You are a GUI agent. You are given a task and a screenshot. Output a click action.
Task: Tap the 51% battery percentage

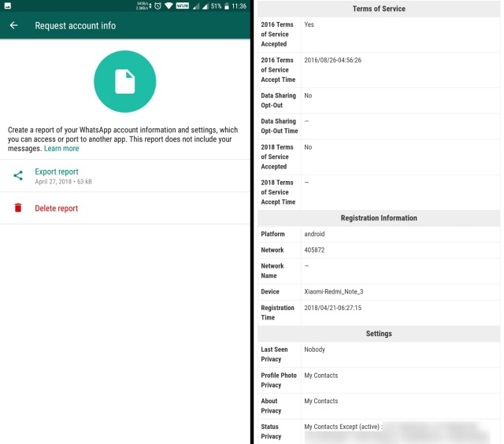[216, 6]
